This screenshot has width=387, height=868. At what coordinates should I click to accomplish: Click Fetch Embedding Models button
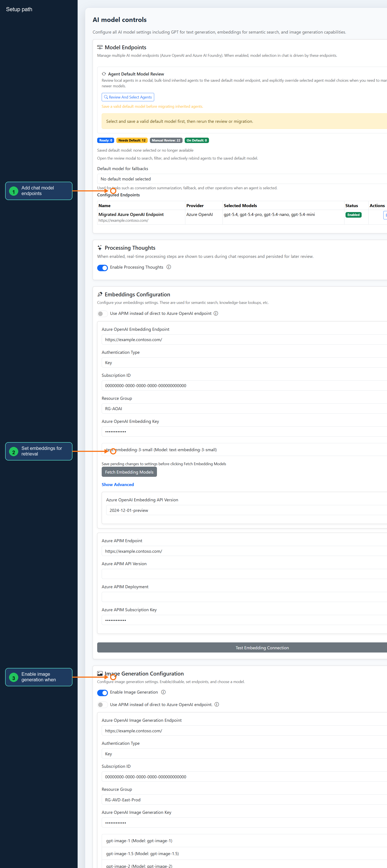(x=129, y=472)
